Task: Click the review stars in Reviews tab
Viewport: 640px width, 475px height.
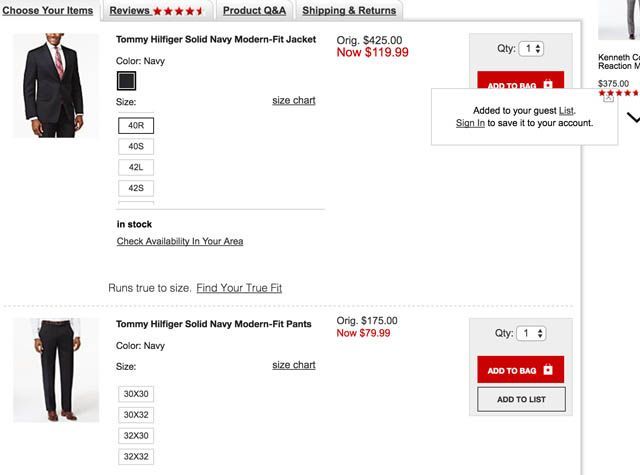Action: 178,11
